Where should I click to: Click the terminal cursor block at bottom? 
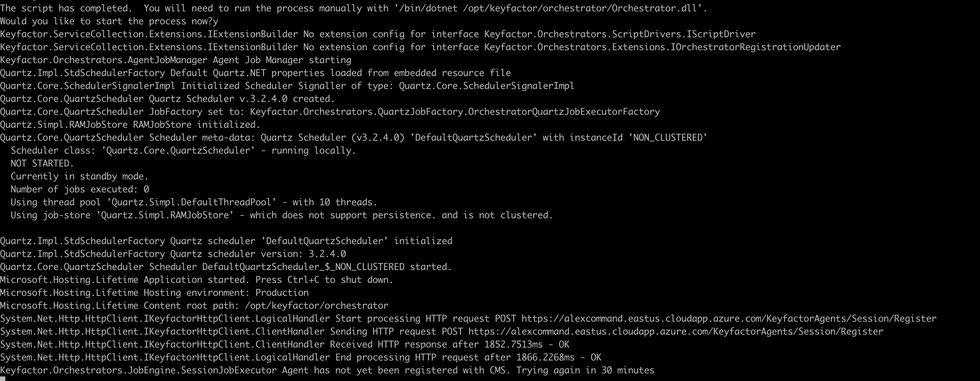click(2, 379)
